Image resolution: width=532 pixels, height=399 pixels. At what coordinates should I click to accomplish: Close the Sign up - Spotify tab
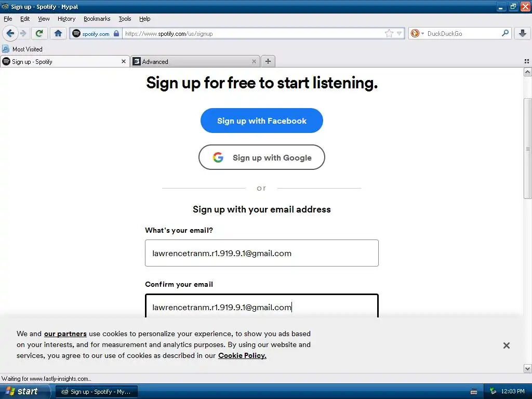coord(124,61)
